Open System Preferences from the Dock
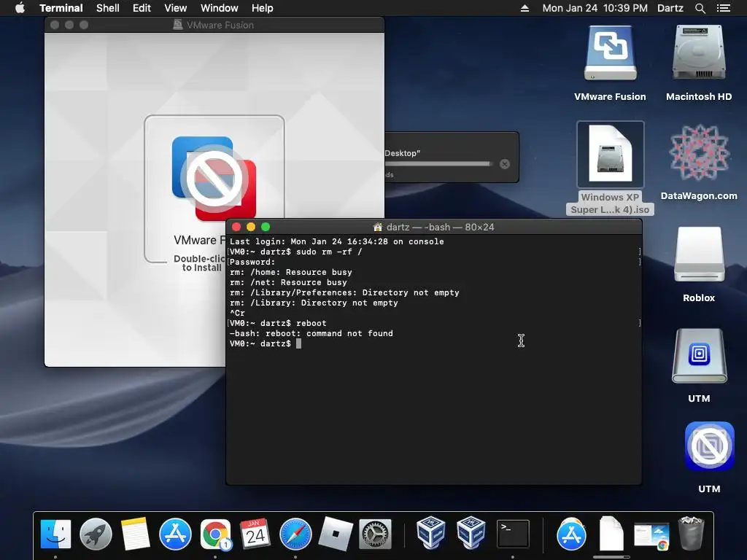747x560 pixels. (x=376, y=534)
